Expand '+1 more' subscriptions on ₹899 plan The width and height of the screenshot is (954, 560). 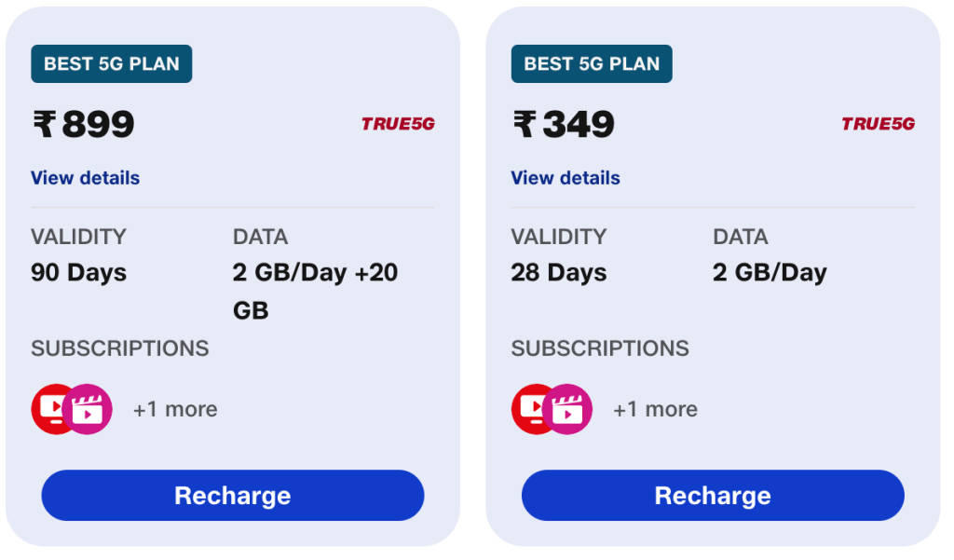(175, 410)
